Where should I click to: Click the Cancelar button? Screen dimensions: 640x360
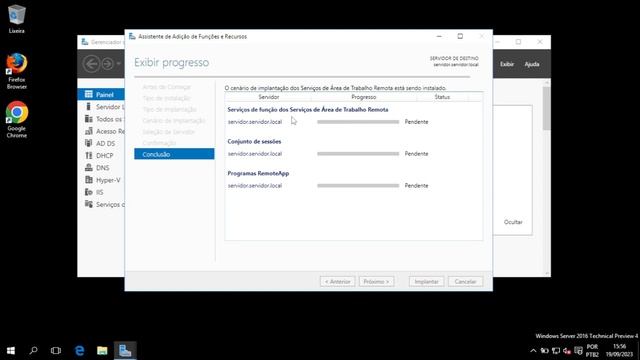pyautogui.click(x=465, y=282)
